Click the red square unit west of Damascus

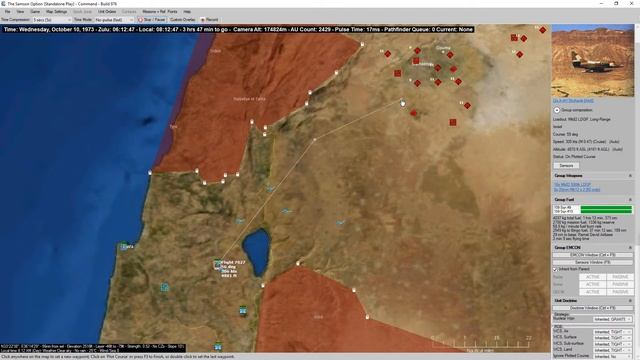[x=398, y=73]
